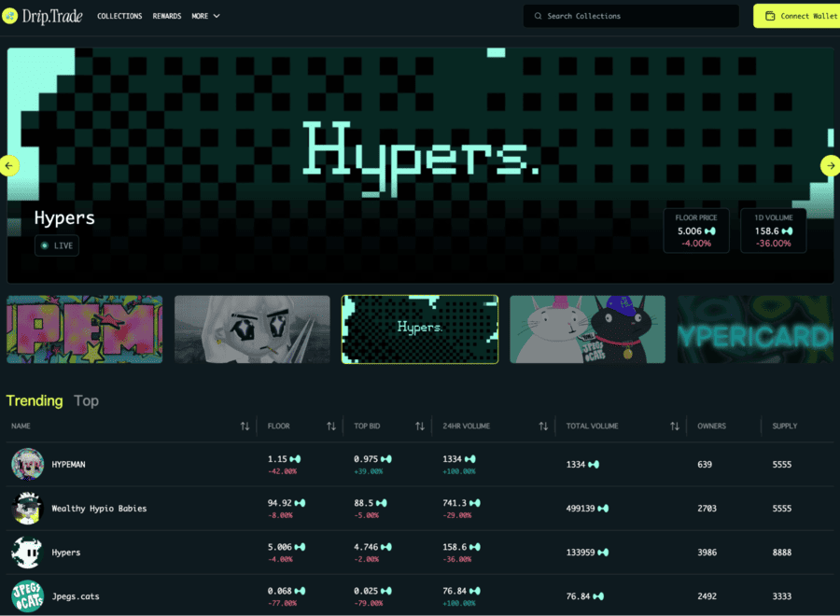Click Wealthy Hypio Babies top bid 88.5
Viewport: 840px width, 616px height.
[x=364, y=503]
